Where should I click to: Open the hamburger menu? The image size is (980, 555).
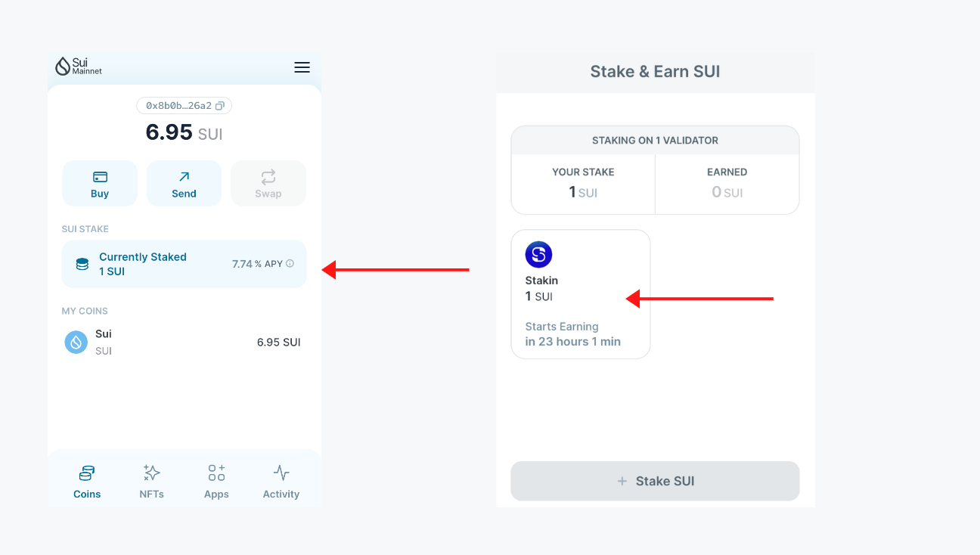(302, 67)
